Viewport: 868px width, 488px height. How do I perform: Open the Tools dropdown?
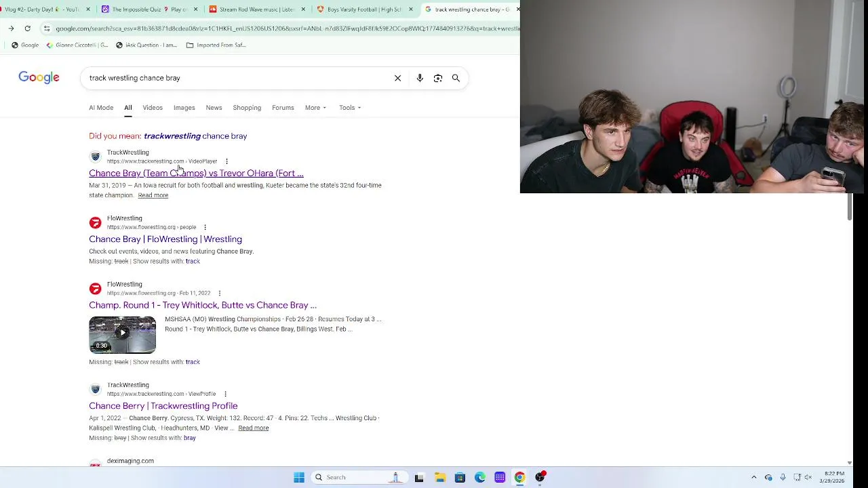pos(350,108)
